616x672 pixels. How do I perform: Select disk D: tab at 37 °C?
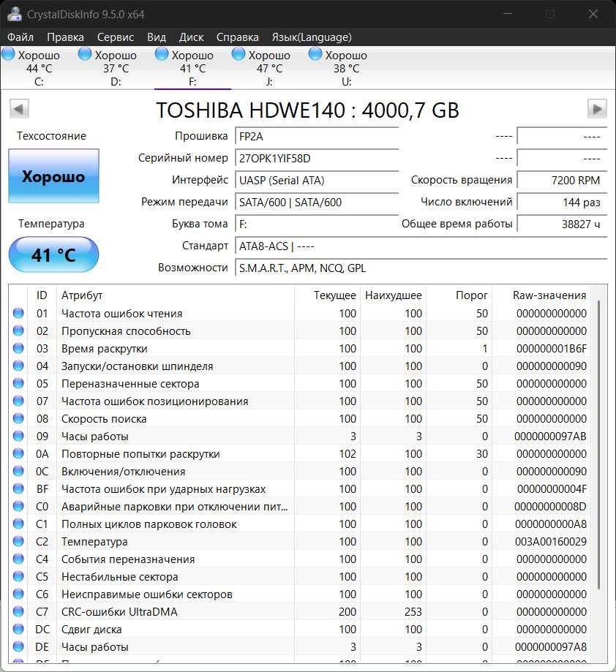click(x=116, y=68)
